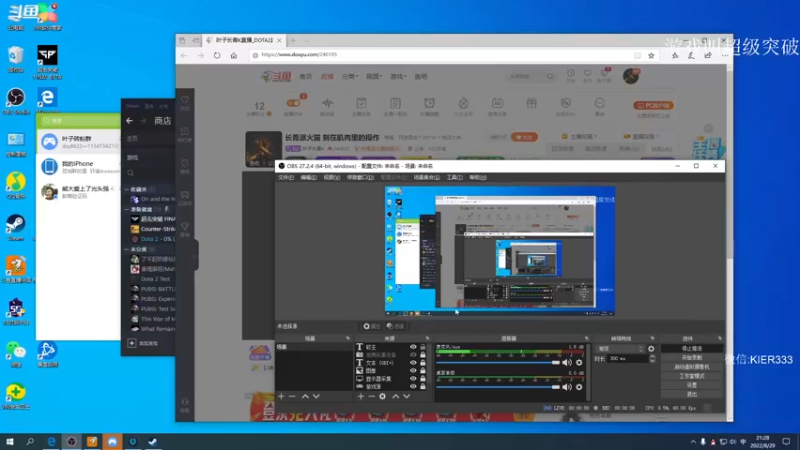Click the Douyu logo on the webpage
Screen dimensions: 800x450
276,77
